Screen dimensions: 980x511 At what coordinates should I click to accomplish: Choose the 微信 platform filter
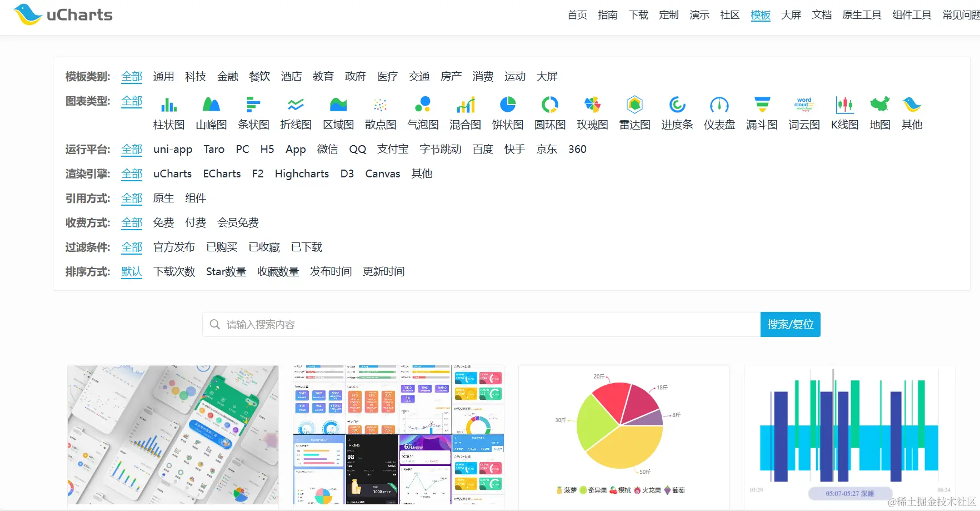pos(328,149)
